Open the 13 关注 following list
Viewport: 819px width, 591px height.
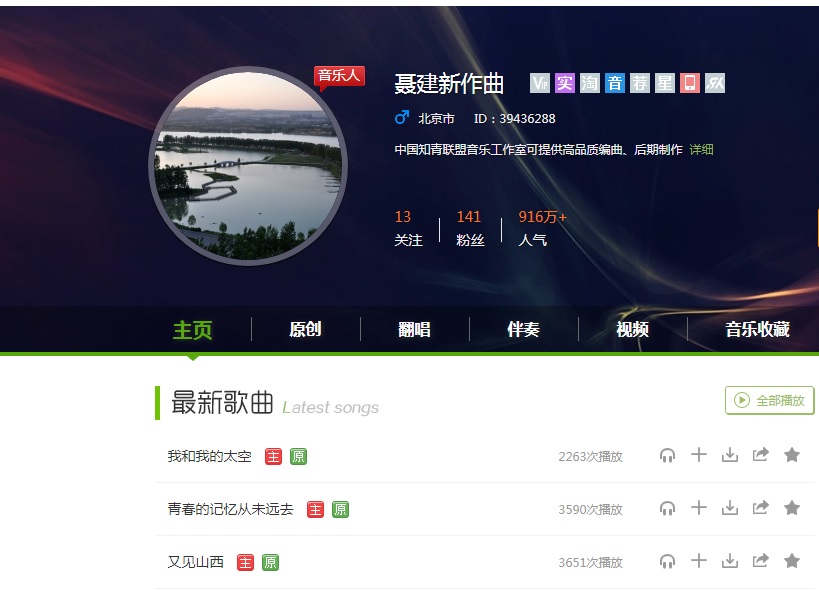(x=408, y=228)
